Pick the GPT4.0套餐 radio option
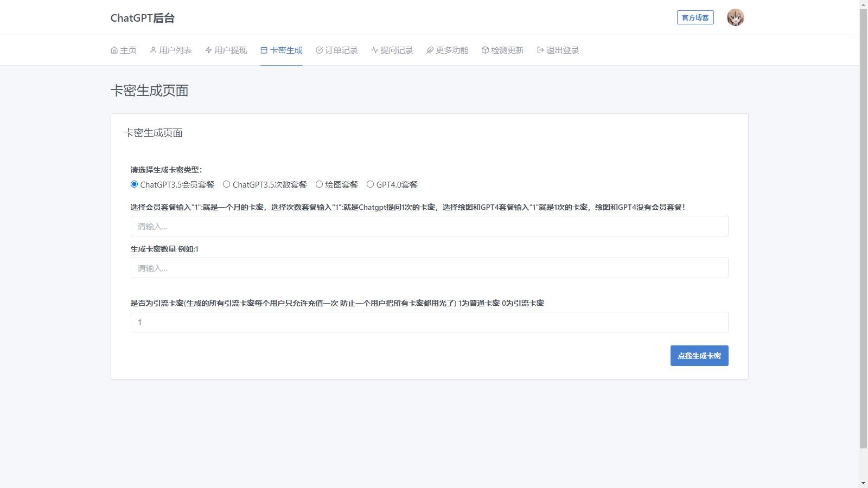 [x=370, y=184]
